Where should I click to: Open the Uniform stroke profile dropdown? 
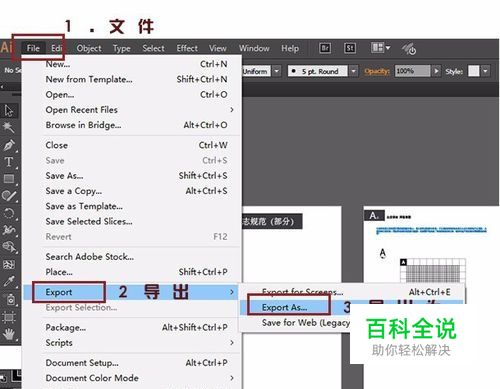(x=277, y=71)
